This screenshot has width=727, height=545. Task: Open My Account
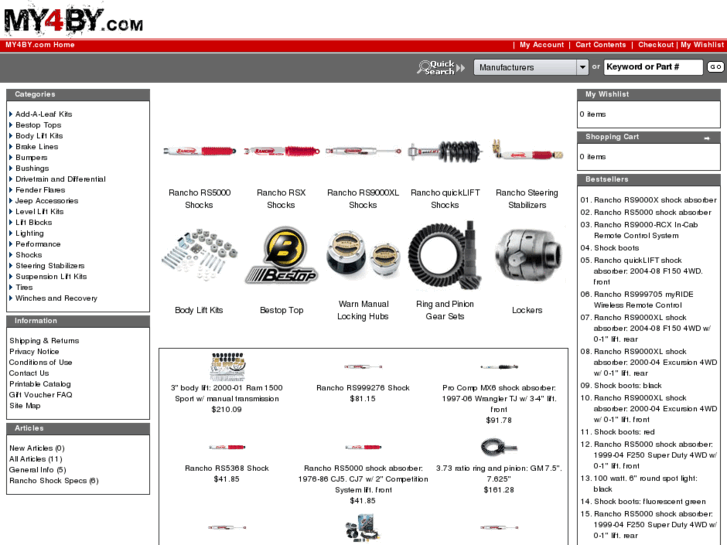[542, 45]
